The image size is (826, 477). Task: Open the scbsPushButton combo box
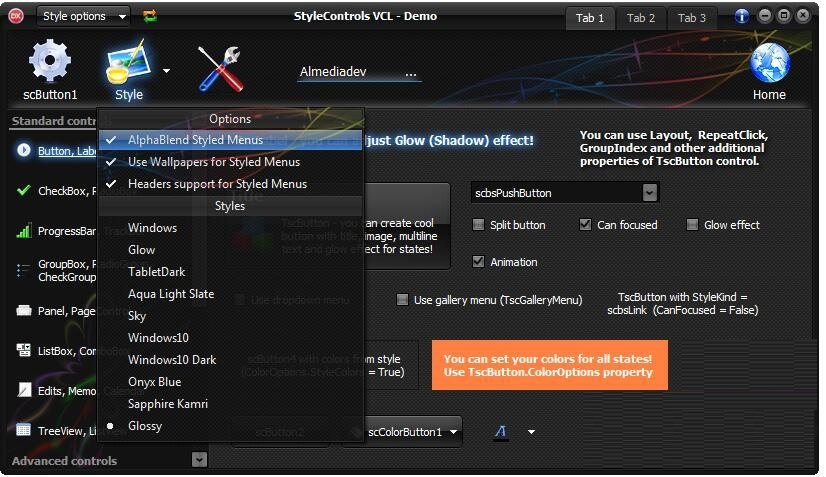click(x=650, y=193)
